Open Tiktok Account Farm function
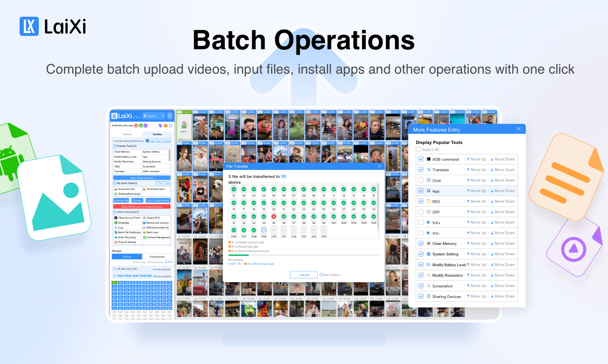The width and height of the screenshot is (608, 364). click(x=127, y=218)
